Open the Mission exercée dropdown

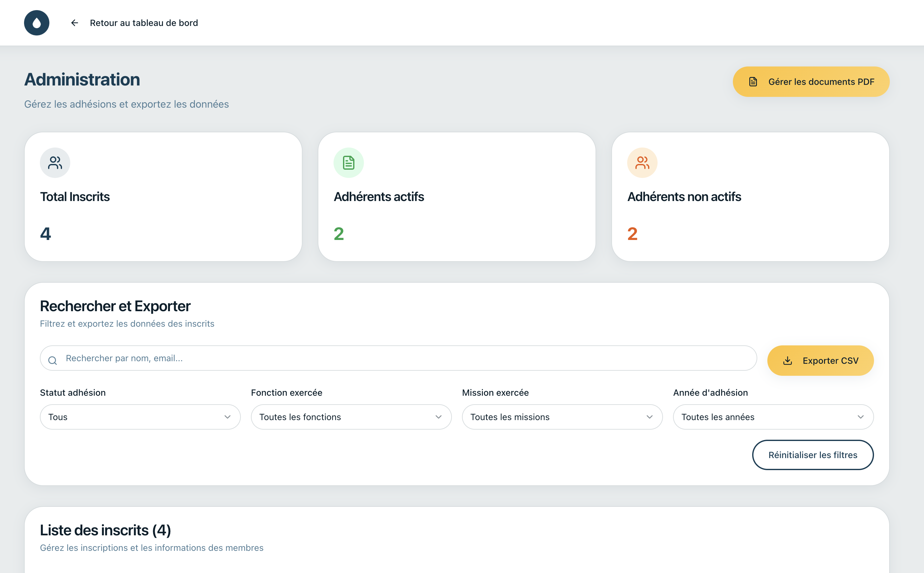(562, 417)
